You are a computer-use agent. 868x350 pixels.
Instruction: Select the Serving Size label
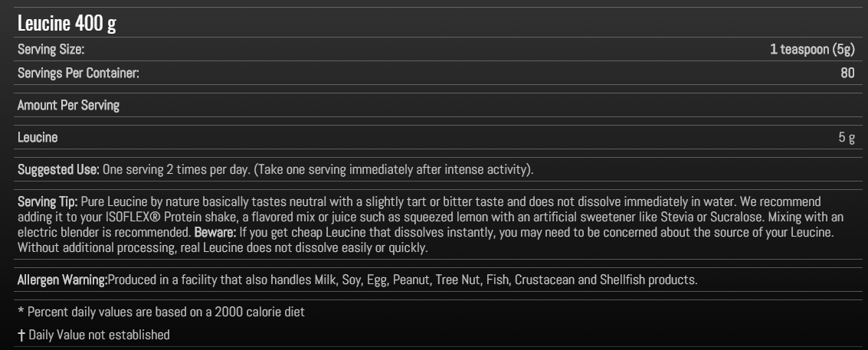(51, 49)
